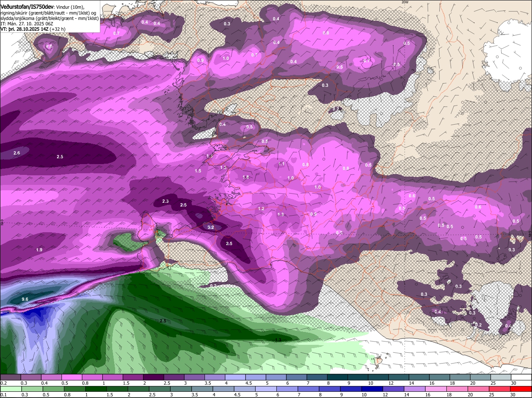This screenshot has height=398, width=532.
Task: Click the 1.1 value on the map
Action: click(x=282, y=164)
